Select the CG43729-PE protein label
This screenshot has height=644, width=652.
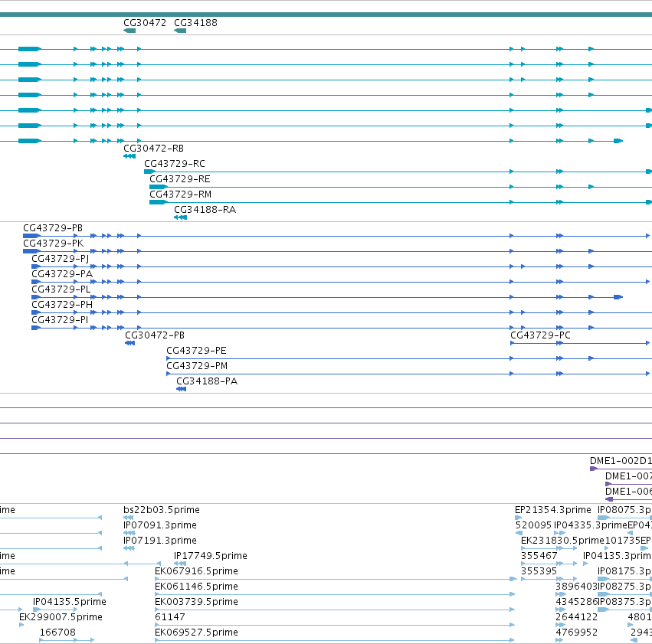coord(196,351)
